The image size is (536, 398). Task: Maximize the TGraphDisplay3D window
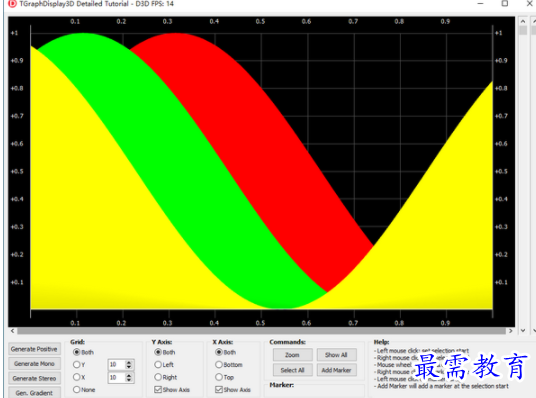pos(505,3)
